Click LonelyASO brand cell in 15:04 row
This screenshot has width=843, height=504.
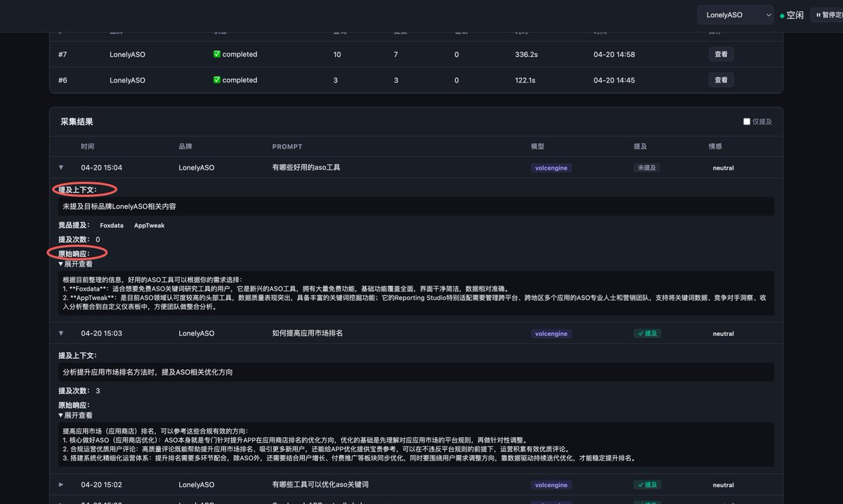click(196, 168)
